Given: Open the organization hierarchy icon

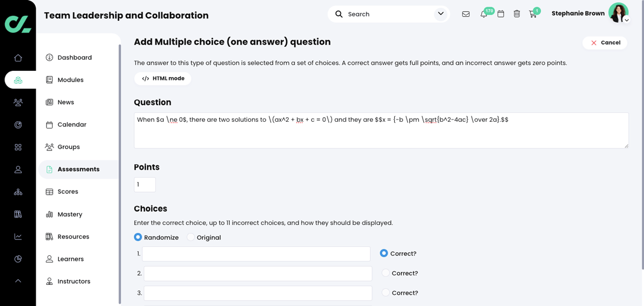Looking at the screenshot, I should tap(18, 192).
